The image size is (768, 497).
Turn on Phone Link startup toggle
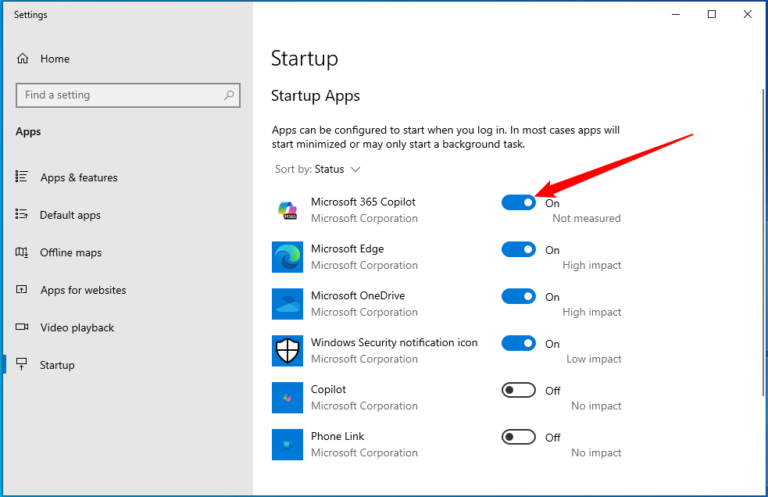(x=518, y=437)
